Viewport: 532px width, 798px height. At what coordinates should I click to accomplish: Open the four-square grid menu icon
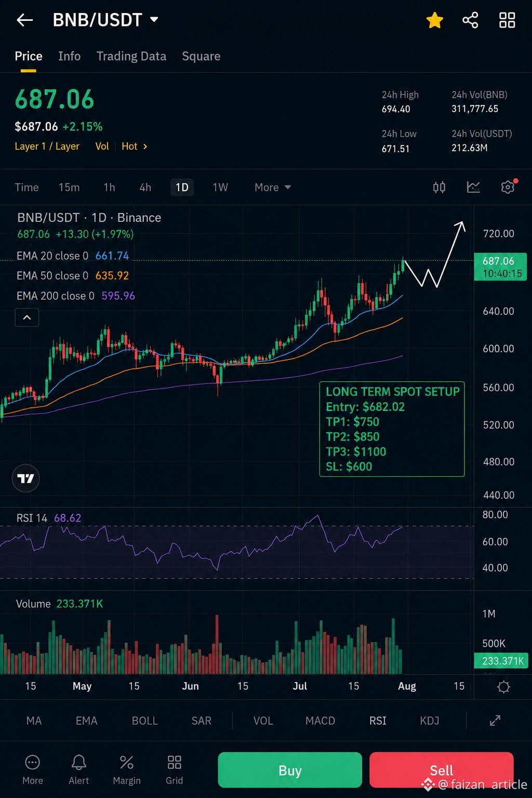[507, 20]
